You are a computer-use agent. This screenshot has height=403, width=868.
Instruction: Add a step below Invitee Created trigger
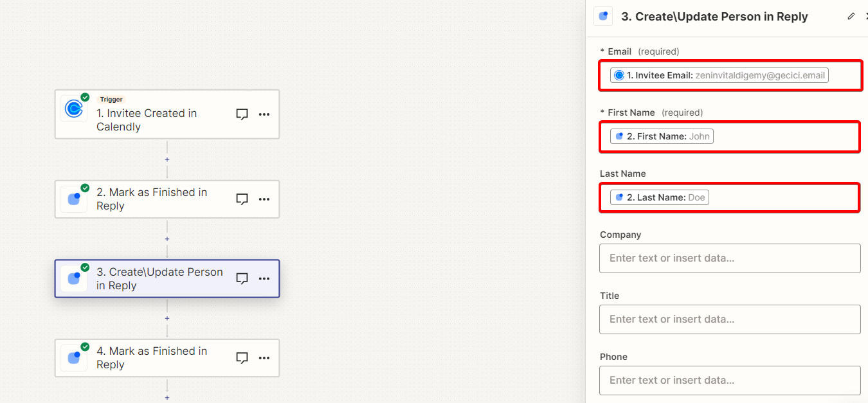click(167, 159)
